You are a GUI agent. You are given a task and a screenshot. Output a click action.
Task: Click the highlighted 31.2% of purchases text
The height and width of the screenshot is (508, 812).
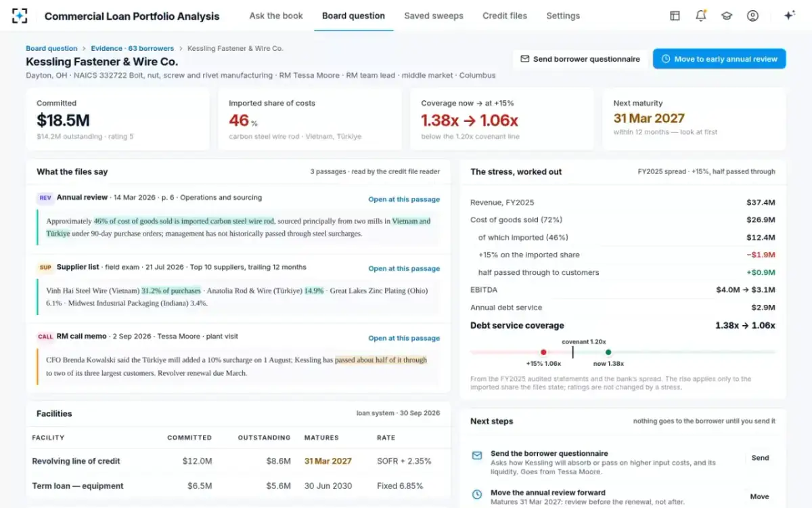pos(171,291)
